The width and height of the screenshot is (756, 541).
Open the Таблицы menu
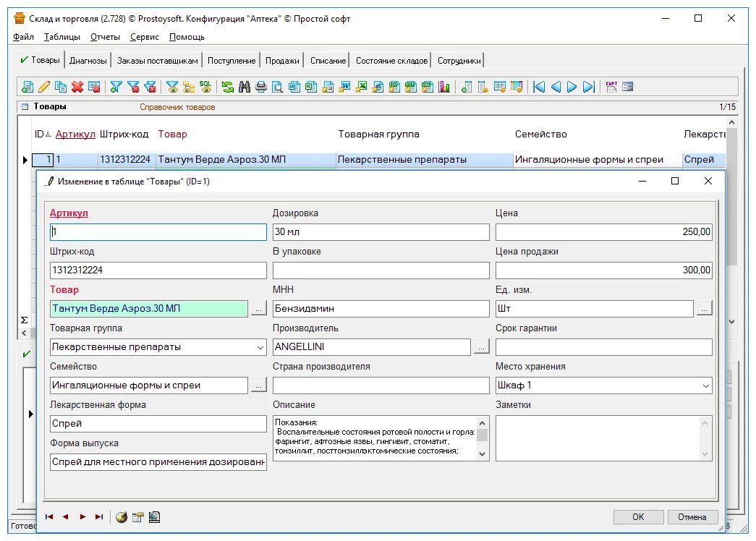62,37
